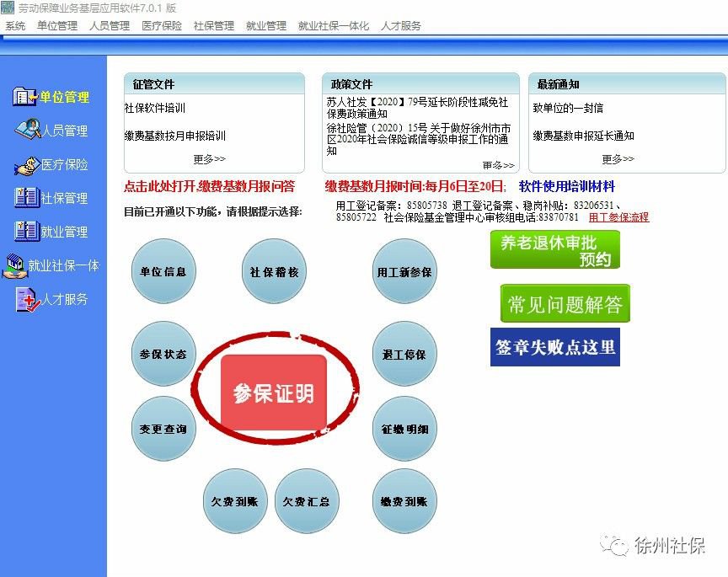This screenshot has width=728, height=577.
Task: Select 医疗保险 text in the sidebar
Action: (65, 164)
